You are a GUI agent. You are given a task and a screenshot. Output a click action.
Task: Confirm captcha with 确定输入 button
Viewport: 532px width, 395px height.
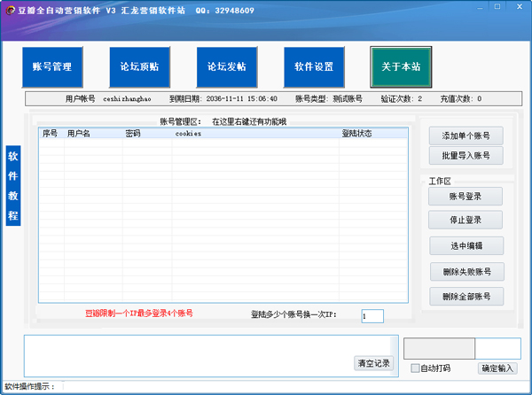point(497,368)
